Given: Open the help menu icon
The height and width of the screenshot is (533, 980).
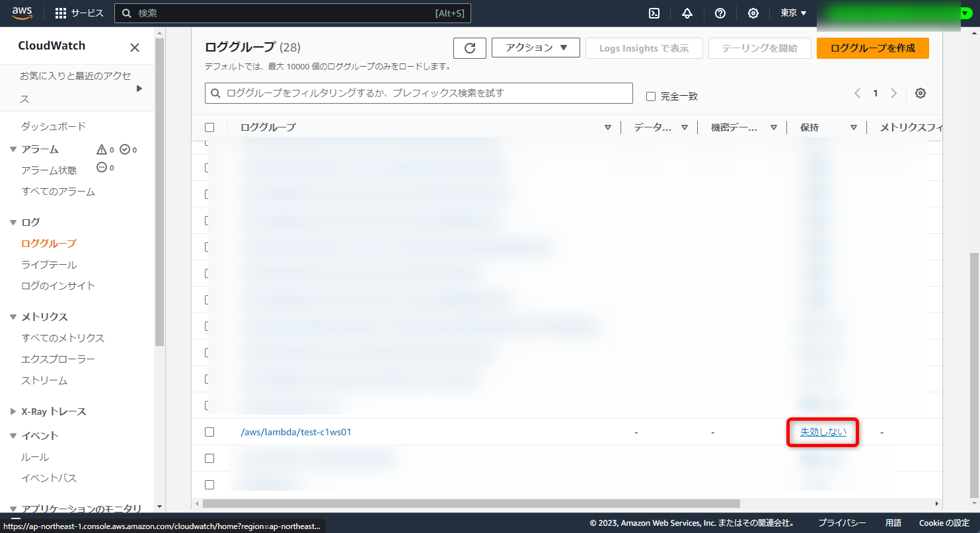Looking at the screenshot, I should tap(720, 13).
